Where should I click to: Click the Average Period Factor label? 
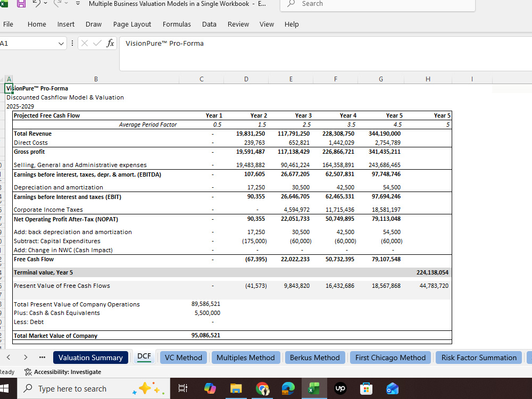pyautogui.click(x=147, y=124)
